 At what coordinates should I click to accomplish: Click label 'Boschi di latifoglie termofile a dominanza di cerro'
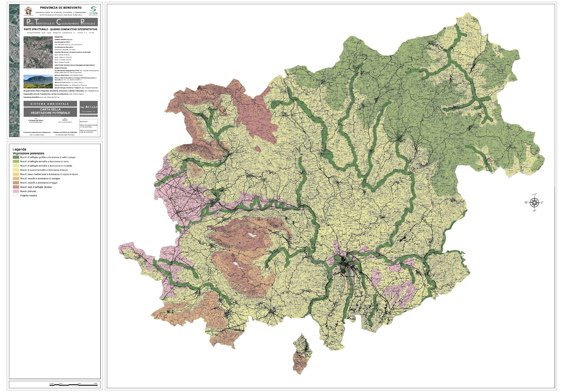(x=44, y=162)
